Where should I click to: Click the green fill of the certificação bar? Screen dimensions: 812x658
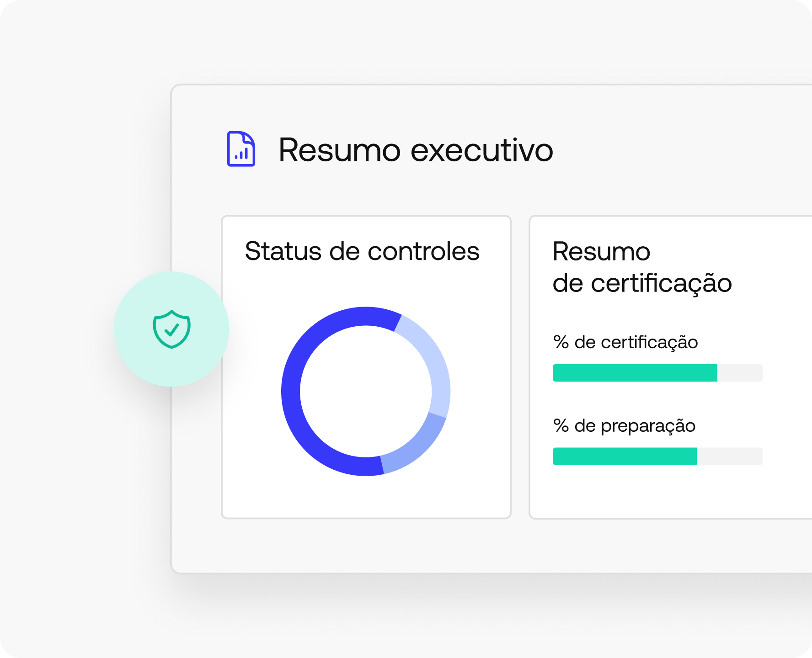(635, 373)
